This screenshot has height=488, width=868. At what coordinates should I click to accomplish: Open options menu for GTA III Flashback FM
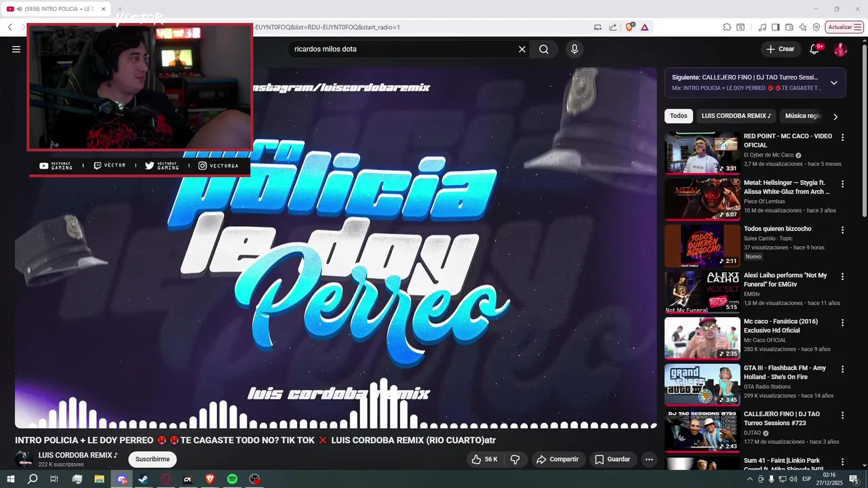coord(843,369)
